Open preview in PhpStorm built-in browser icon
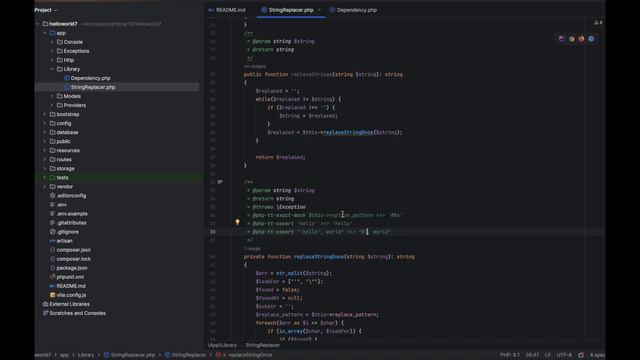The width and height of the screenshot is (640, 360). pyautogui.click(x=562, y=39)
